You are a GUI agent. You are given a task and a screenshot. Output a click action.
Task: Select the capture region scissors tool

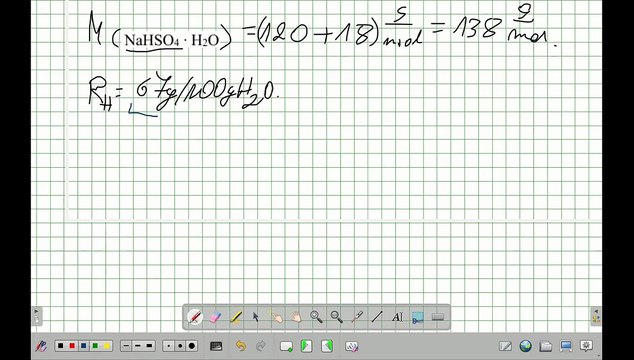click(418, 317)
